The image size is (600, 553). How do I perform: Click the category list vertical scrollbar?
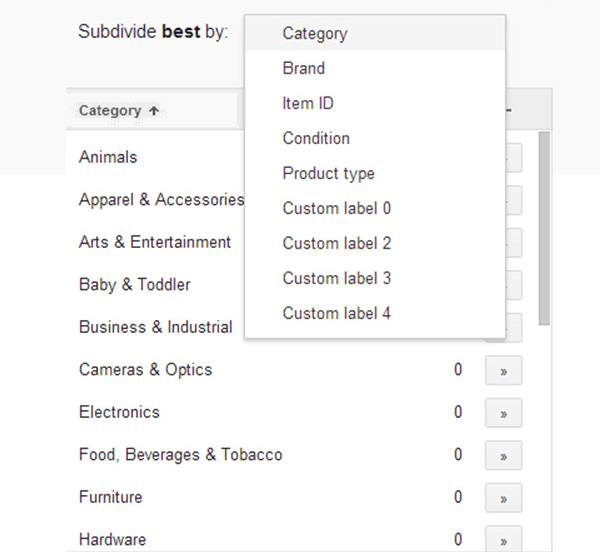click(x=544, y=230)
